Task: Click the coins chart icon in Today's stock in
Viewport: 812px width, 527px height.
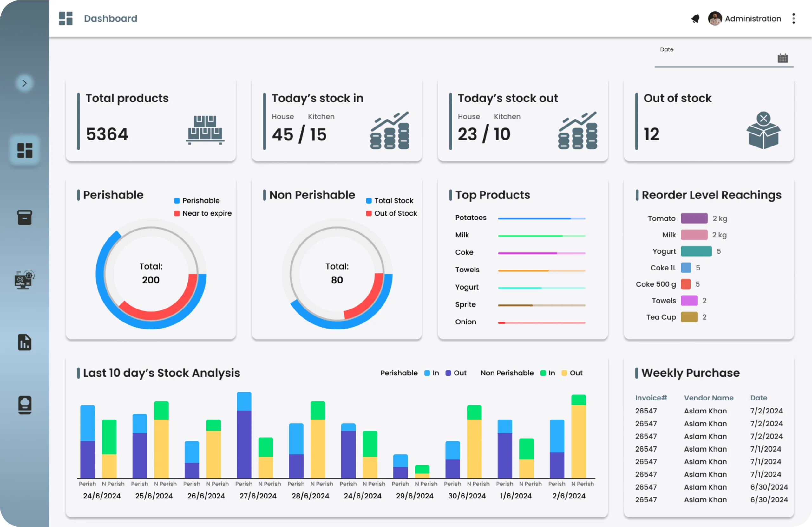Action: [x=390, y=130]
